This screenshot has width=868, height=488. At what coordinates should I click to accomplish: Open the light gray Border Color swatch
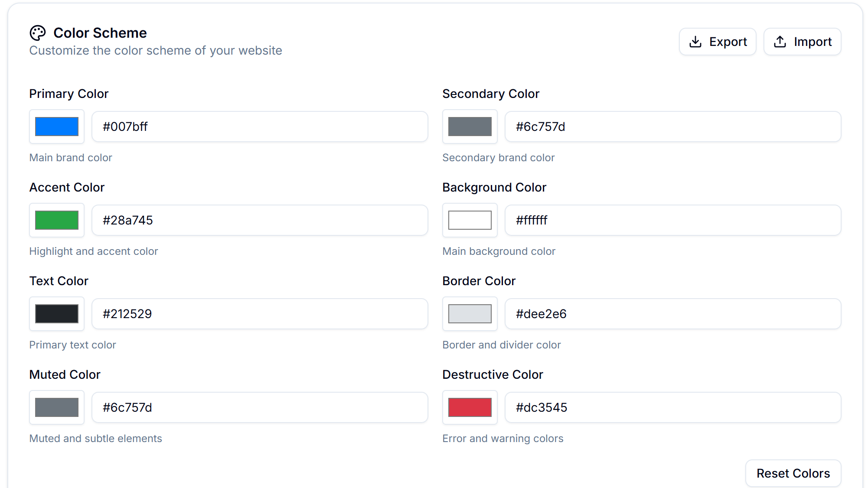[470, 314]
